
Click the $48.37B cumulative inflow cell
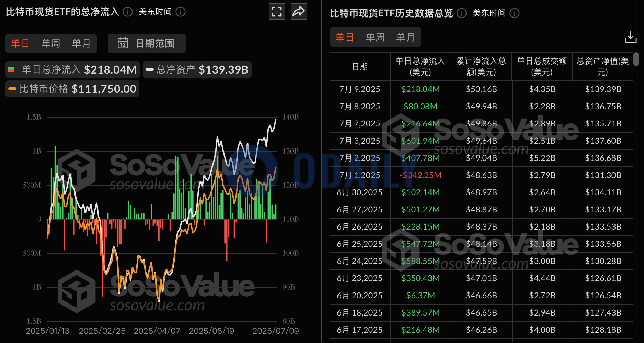click(481, 227)
